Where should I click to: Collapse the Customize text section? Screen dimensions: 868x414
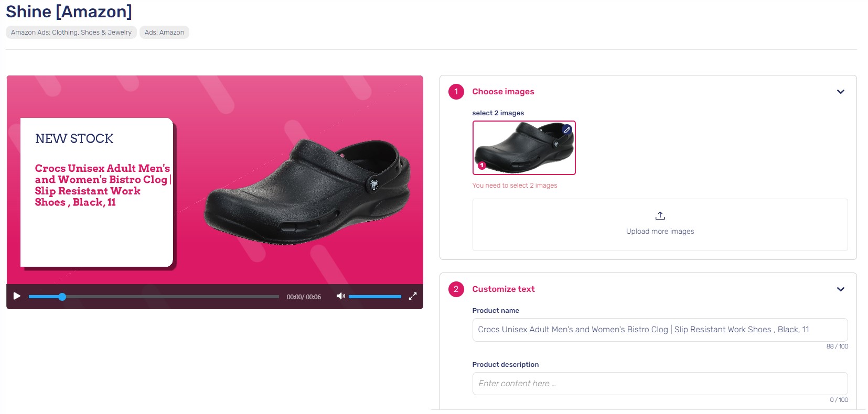(841, 289)
